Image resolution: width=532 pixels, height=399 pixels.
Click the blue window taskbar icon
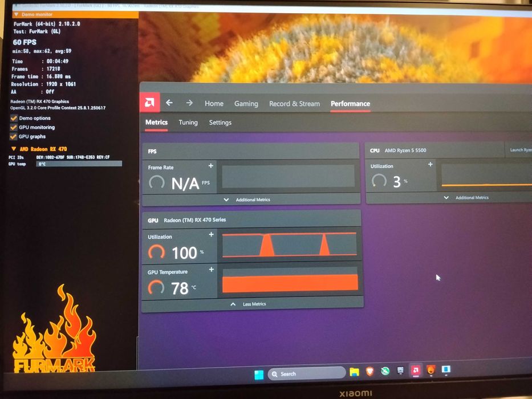pos(446,369)
